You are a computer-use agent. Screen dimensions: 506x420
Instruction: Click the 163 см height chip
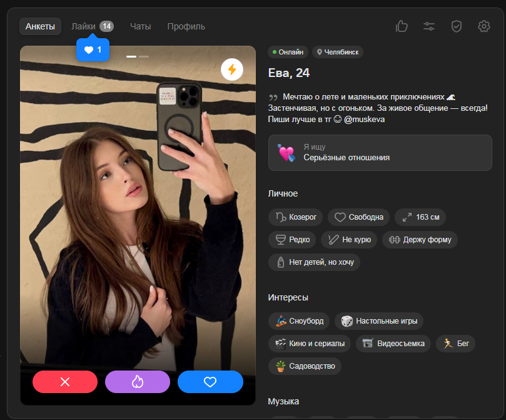click(420, 217)
